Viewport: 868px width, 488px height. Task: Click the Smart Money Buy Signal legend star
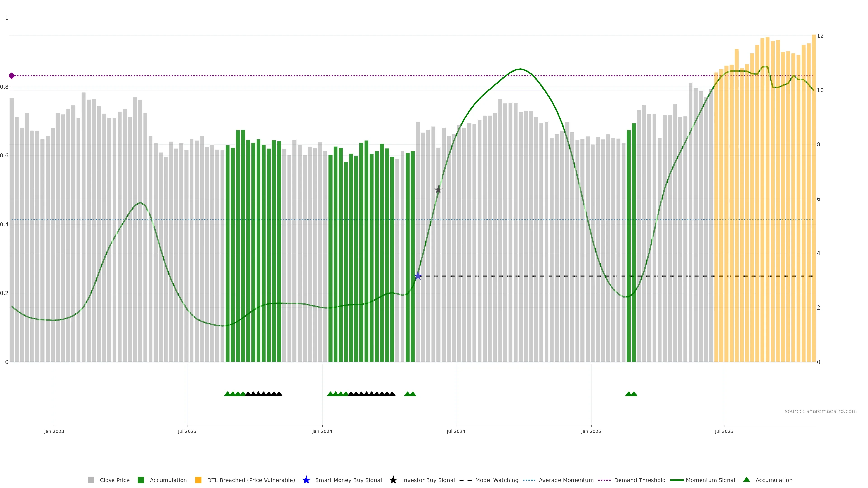pyautogui.click(x=306, y=480)
